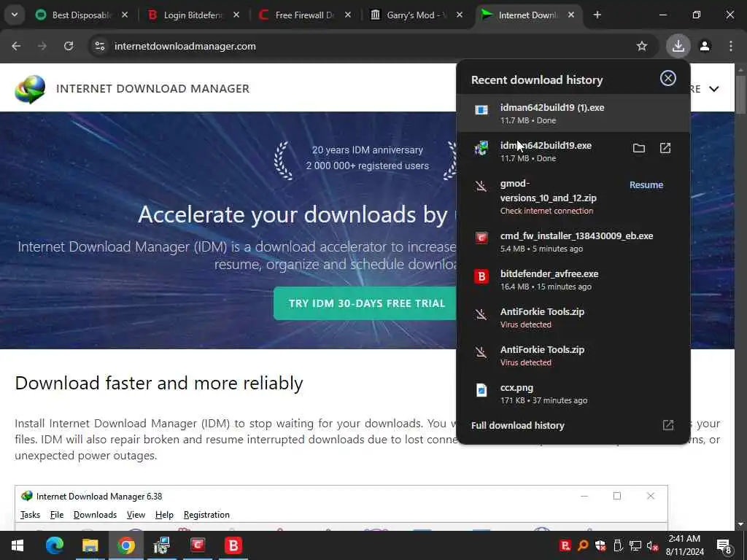View site information icon in address bar
Viewport: 747px width, 560px height.
click(x=99, y=46)
